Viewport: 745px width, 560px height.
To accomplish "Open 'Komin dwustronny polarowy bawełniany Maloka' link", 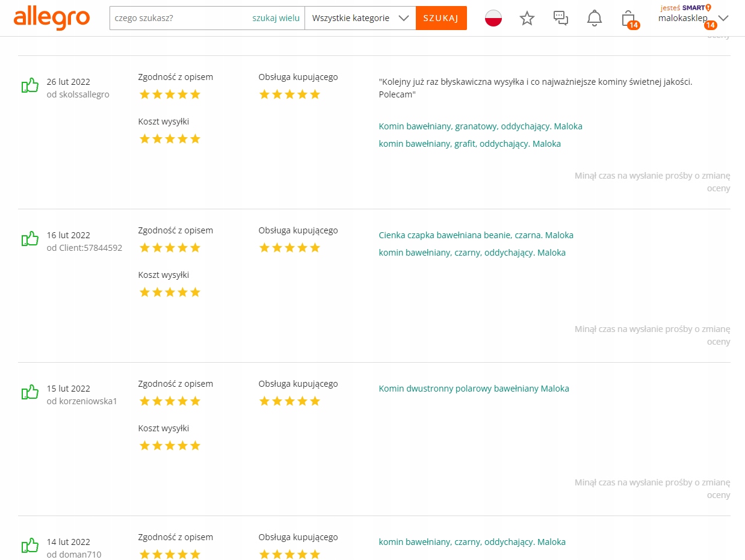I will click(474, 389).
